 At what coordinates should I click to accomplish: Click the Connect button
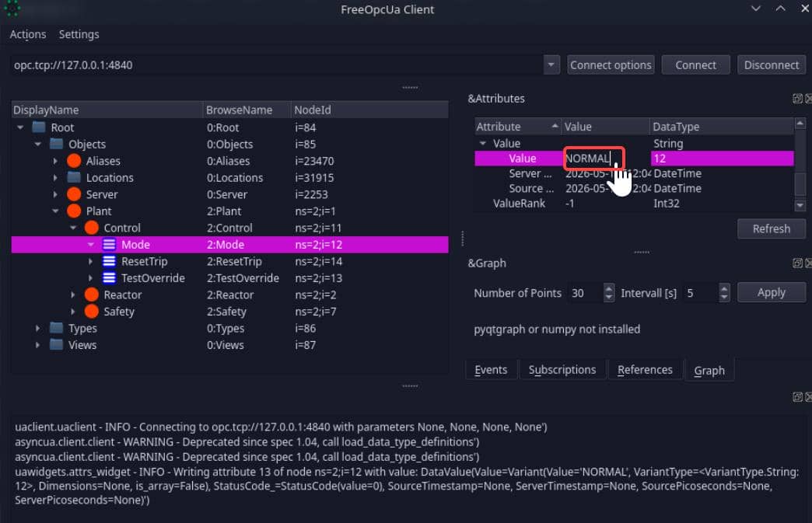[695, 65]
